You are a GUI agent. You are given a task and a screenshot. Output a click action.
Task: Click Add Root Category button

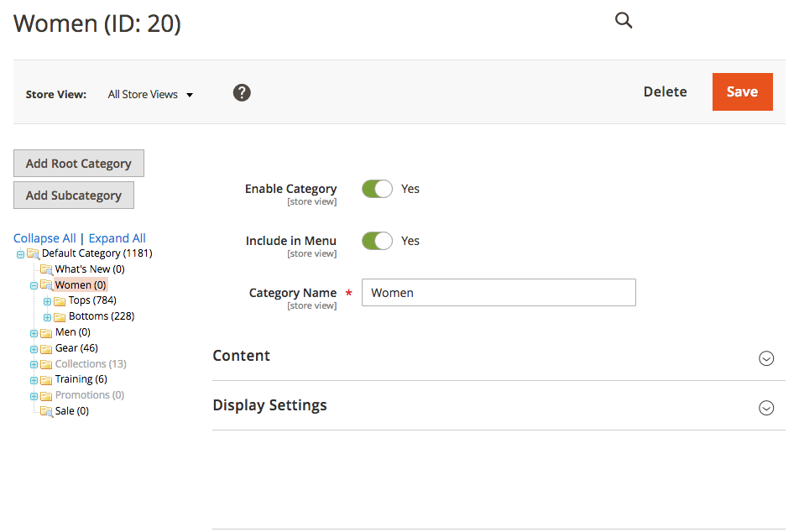click(x=79, y=164)
